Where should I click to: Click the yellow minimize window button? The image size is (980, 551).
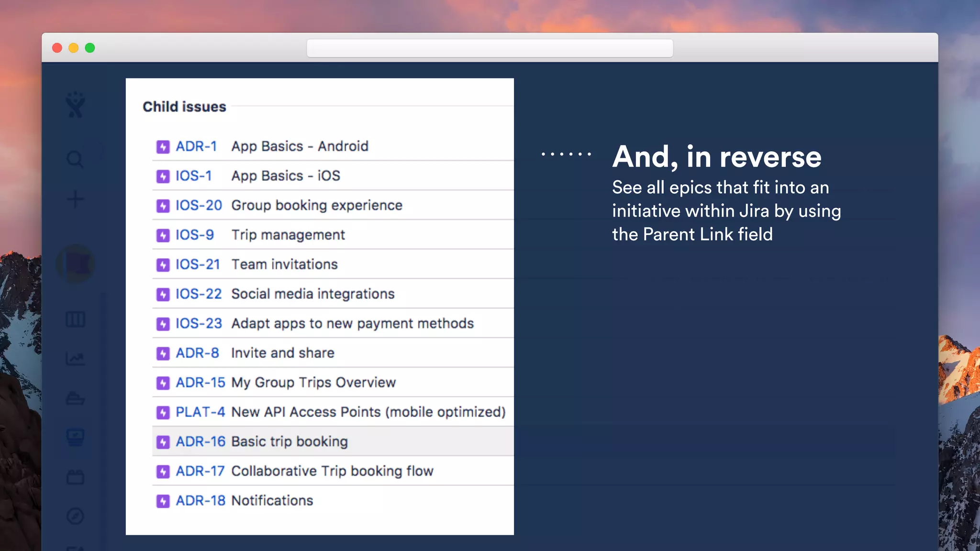tap(73, 48)
